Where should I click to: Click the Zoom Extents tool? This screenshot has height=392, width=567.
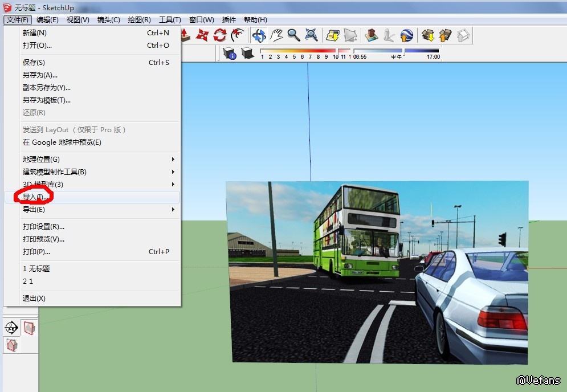pos(311,35)
